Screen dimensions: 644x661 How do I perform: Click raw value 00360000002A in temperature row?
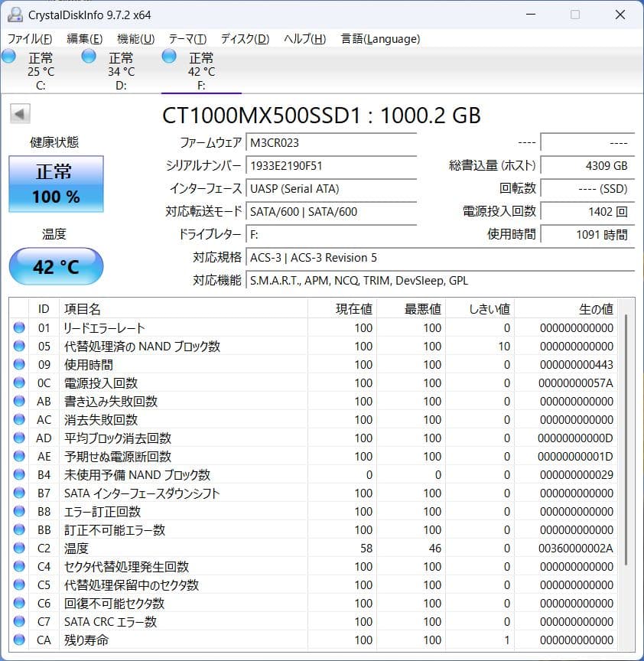coord(576,548)
